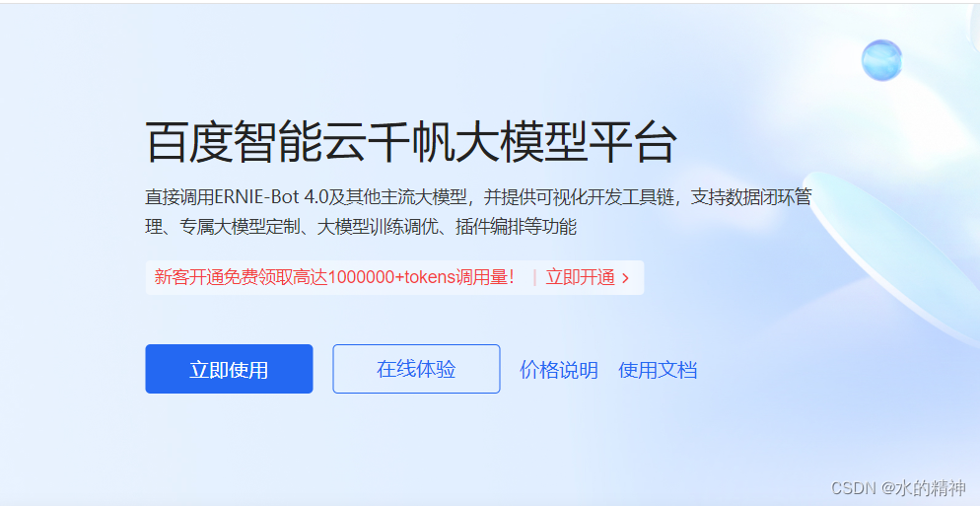Viewport: 980px width, 506px height.
Task: Click the ERNIE-Bot 4.0 text in description
Action: tap(271, 197)
